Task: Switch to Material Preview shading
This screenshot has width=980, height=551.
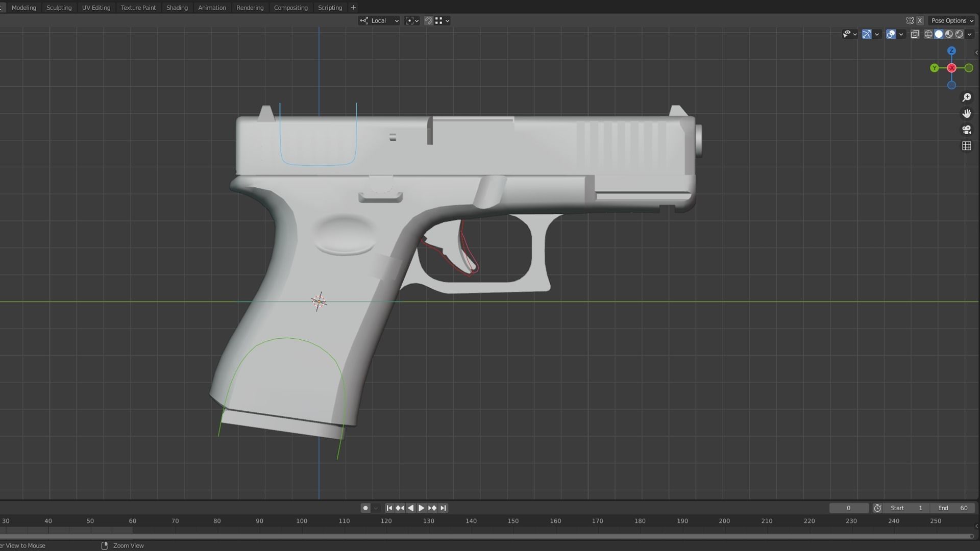Action: click(x=949, y=34)
